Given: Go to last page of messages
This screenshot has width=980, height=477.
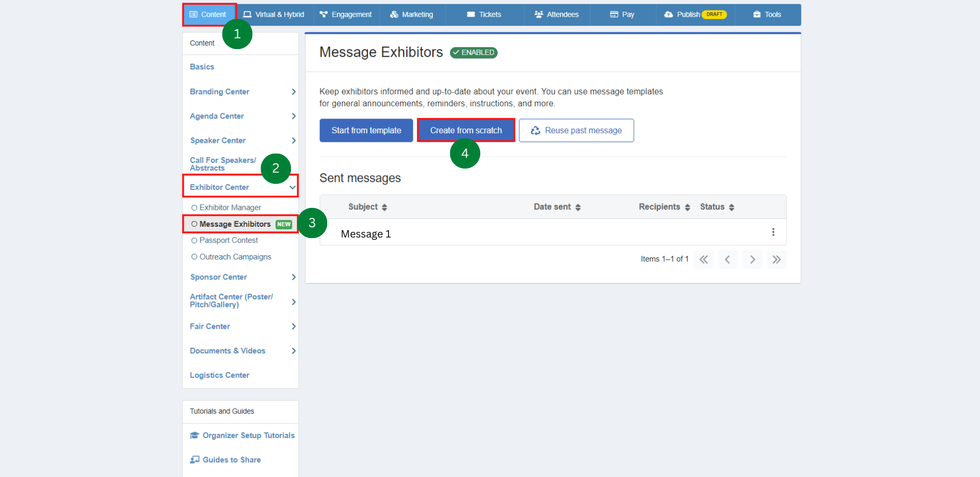Looking at the screenshot, I should tap(776, 259).
